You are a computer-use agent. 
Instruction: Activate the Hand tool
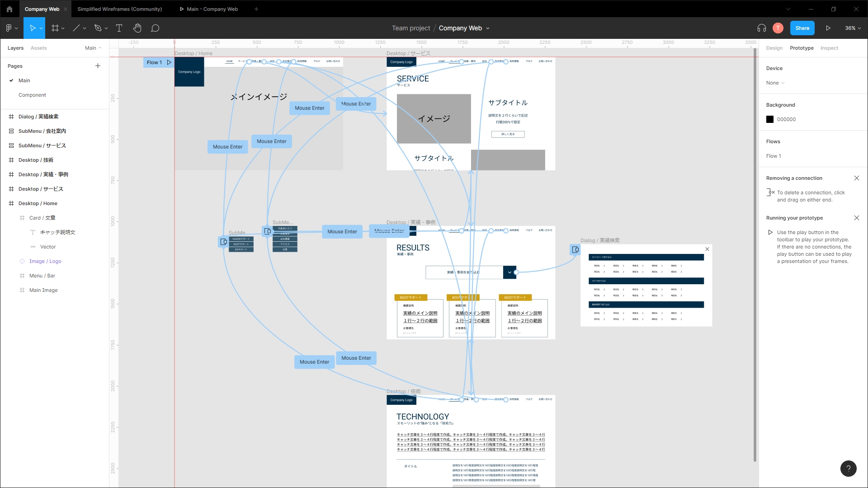point(137,28)
